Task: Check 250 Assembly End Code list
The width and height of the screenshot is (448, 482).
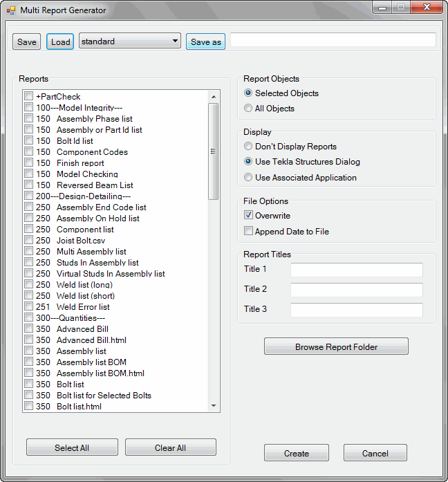Action: (28, 207)
